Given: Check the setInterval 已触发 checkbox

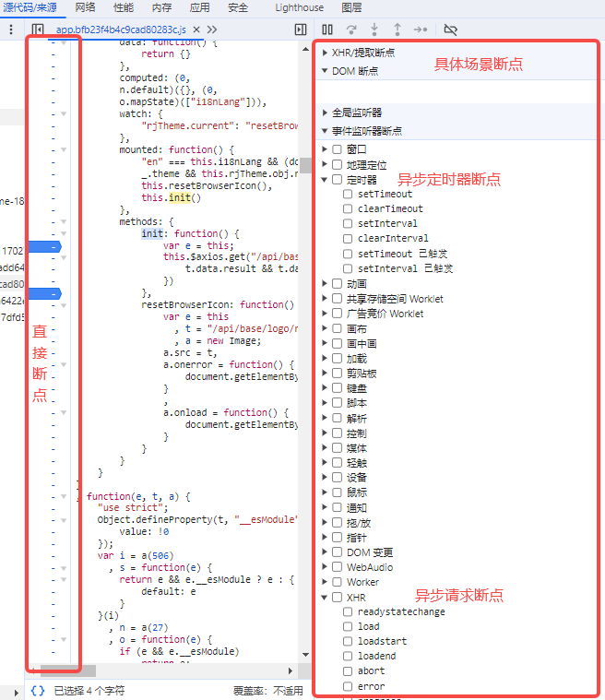Looking at the screenshot, I should (348, 268).
